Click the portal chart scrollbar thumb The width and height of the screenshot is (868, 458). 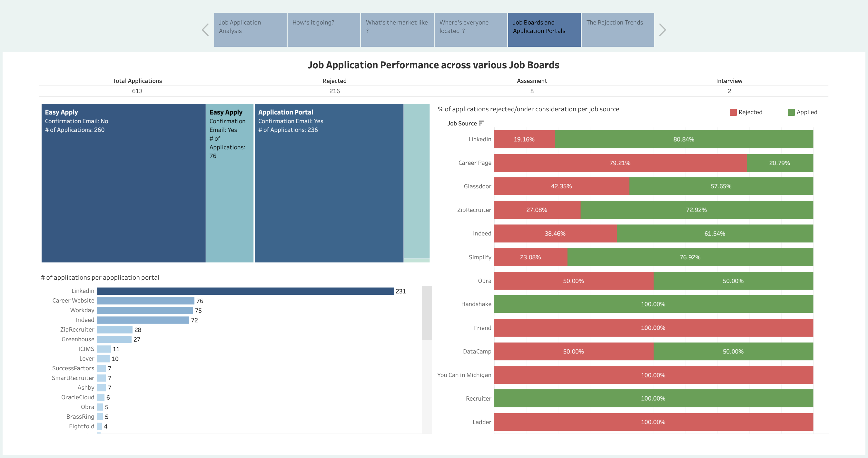click(x=427, y=313)
